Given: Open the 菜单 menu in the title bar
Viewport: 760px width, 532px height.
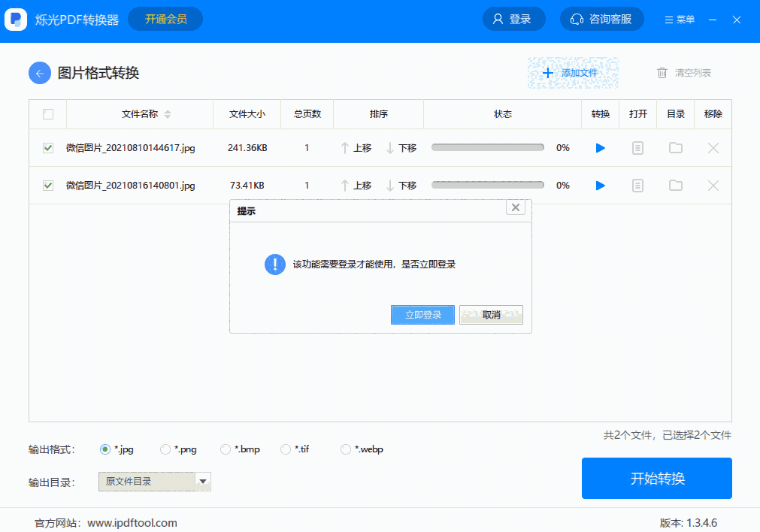Looking at the screenshot, I should click(679, 19).
